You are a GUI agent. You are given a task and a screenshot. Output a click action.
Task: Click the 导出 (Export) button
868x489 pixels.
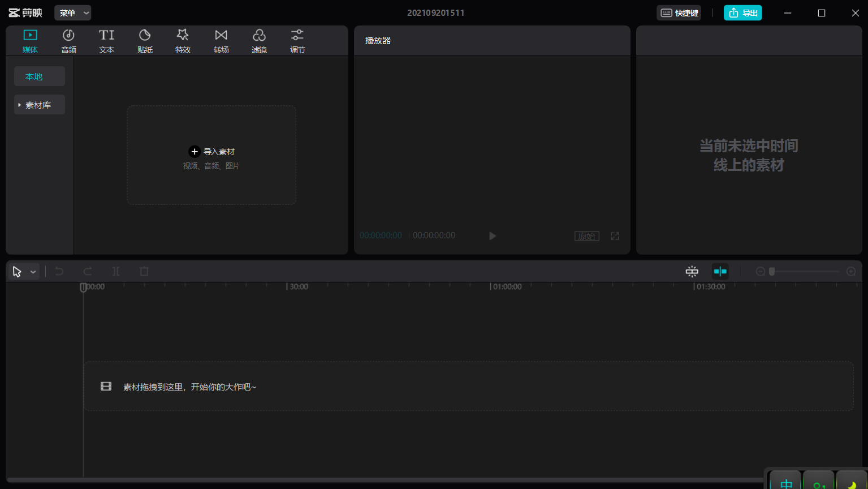[742, 13]
